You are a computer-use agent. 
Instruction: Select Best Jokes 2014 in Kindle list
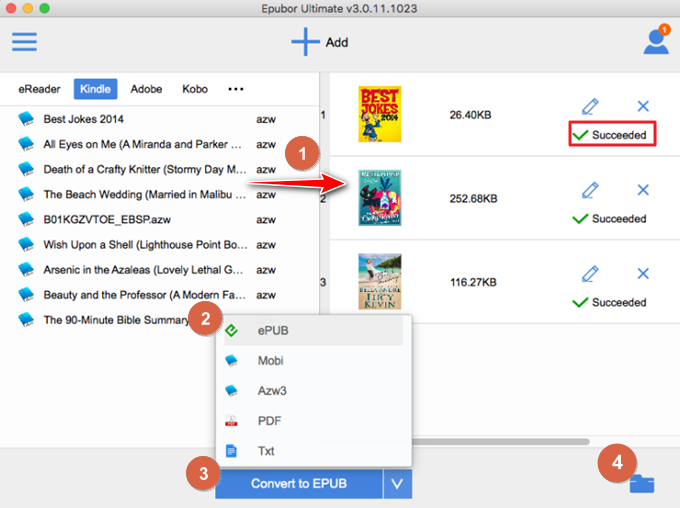point(160,119)
